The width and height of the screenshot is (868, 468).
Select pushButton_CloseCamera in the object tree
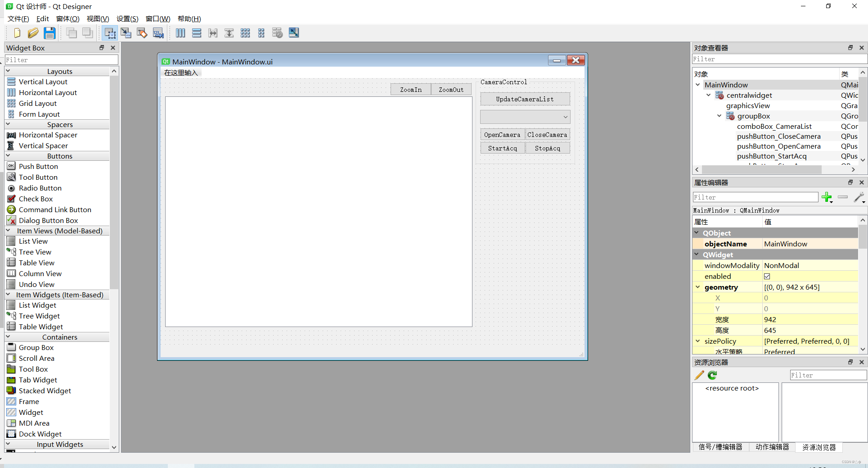[778, 136]
